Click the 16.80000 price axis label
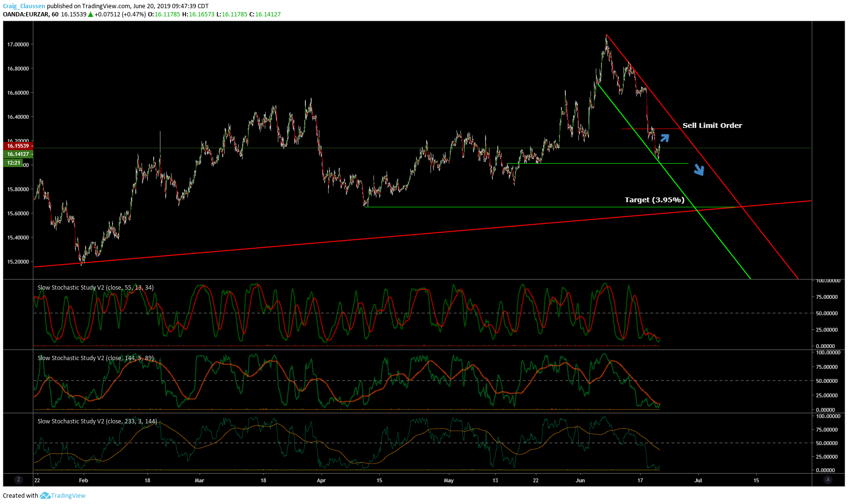Screen dimensions: 848x504 pyautogui.click(x=18, y=69)
